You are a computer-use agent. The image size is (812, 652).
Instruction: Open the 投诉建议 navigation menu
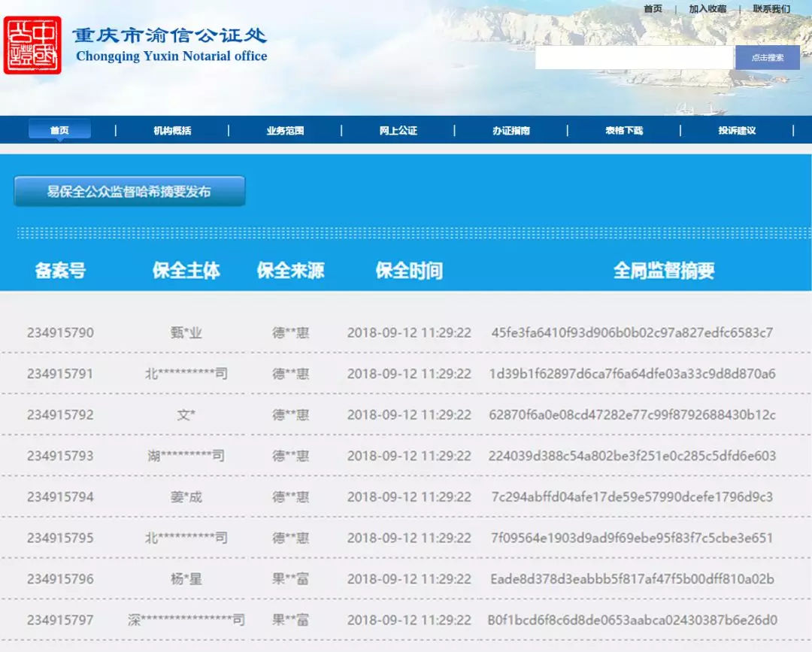click(x=736, y=130)
